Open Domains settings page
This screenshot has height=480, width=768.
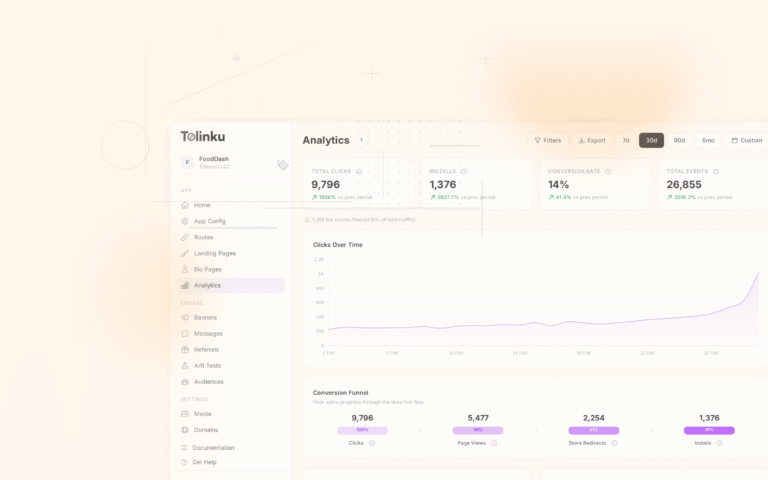pos(231,430)
